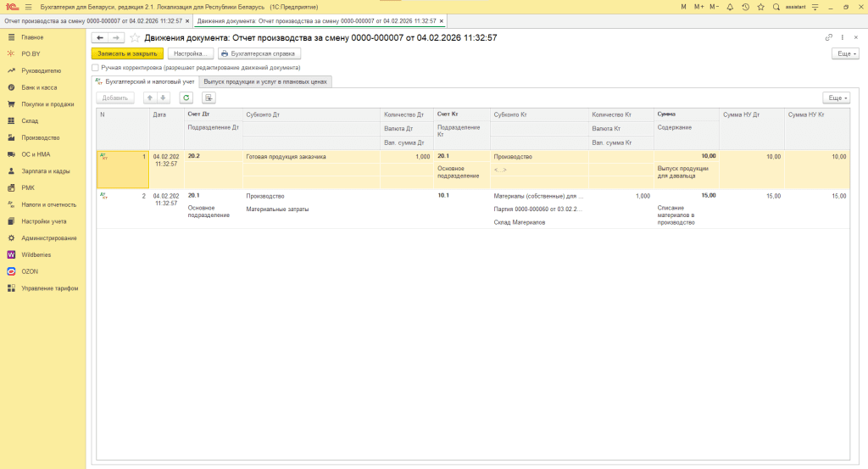Image resolution: width=868 pixels, height=469 pixels.
Task: Refresh the movements table
Action: 186,98
